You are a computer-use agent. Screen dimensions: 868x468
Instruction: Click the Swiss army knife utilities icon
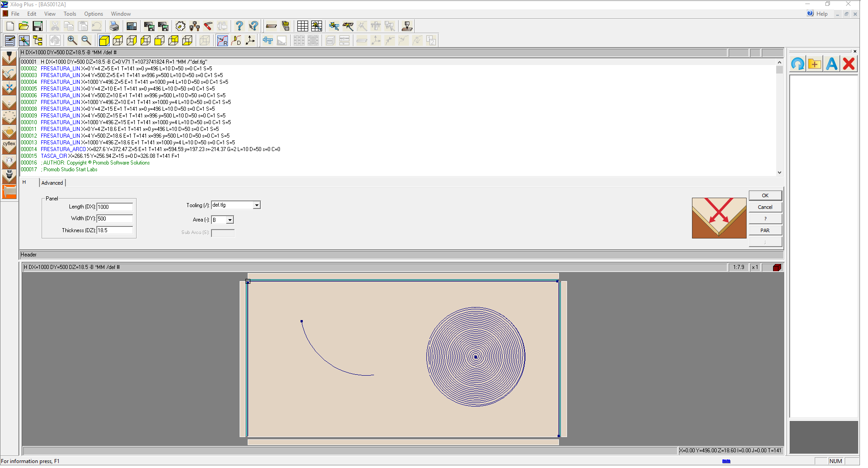tap(208, 26)
